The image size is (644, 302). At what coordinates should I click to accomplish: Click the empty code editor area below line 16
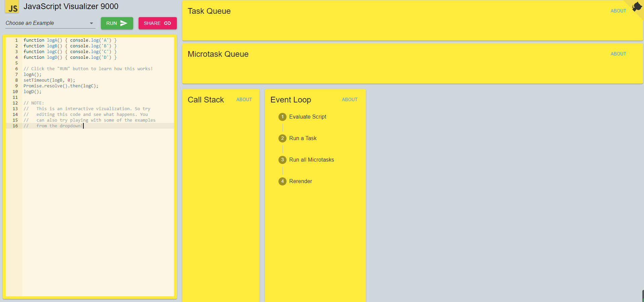pos(98,212)
